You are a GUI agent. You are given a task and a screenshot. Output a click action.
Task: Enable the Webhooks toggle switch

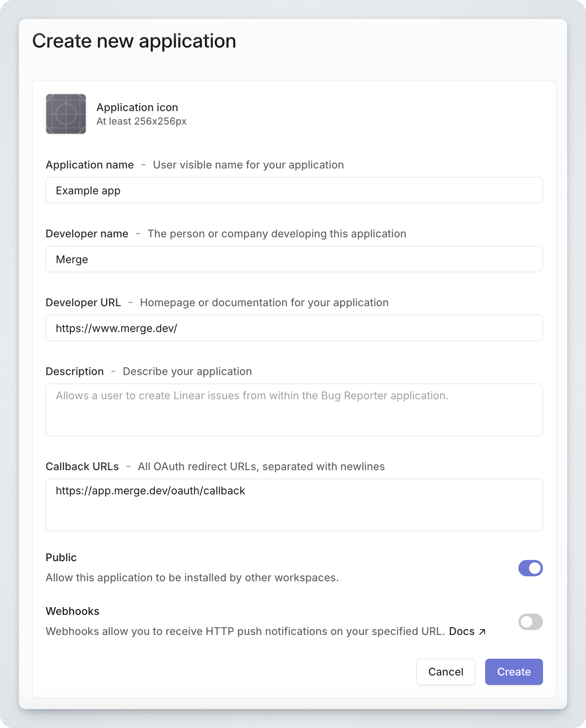click(530, 622)
